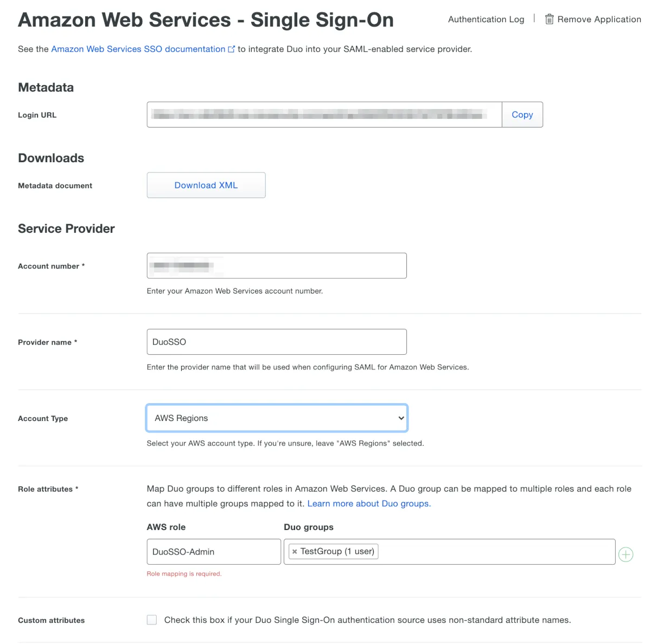Edit the AWS role field DuoSSO-Admin
Screen dimensions: 651x644
tap(214, 552)
